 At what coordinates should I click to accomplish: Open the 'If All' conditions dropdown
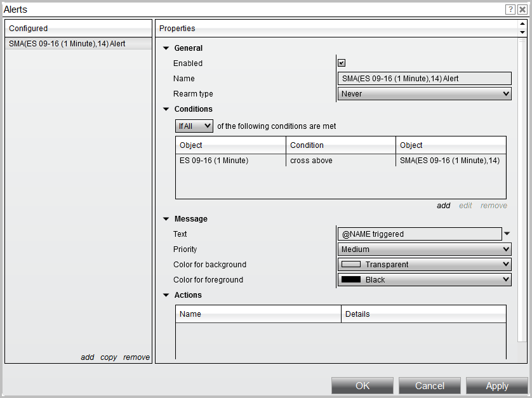point(194,126)
